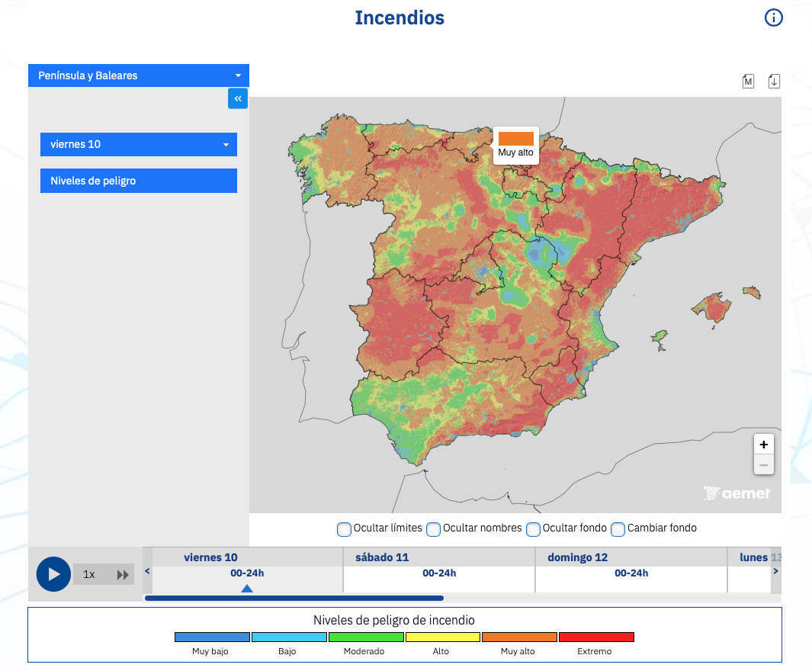Image resolution: width=812 pixels, height=671 pixels.
Task: Click Mallorca island on the map
Action: click(x=713, y=307)
